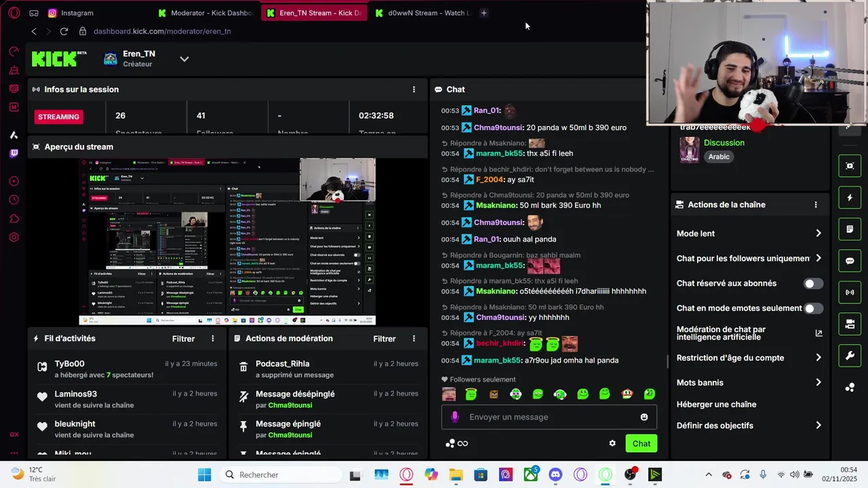Open Opera sidebar history clock icon
This screenshot has height=488, width=868.
(14, 200)
